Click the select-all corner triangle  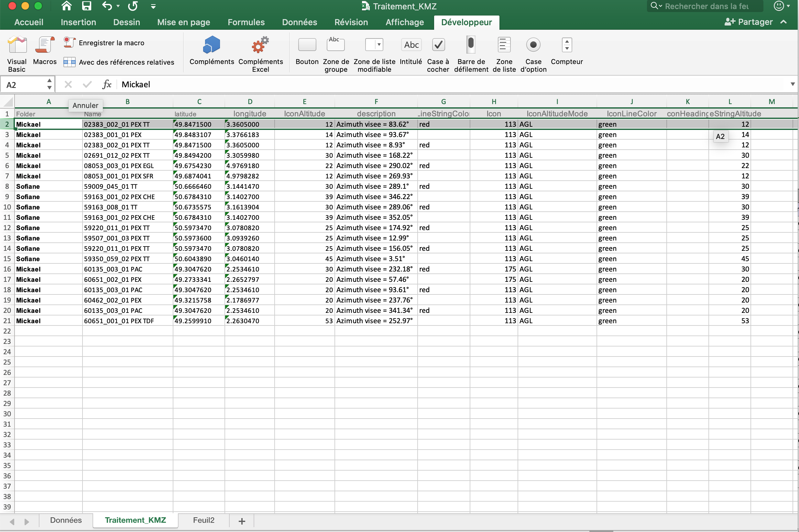7,101
